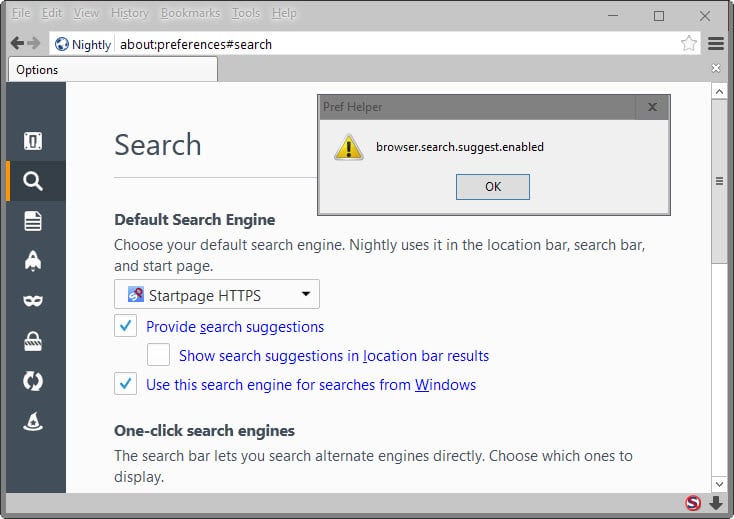Open the Privacy preferences mask icon
Screen dimensions: 734x519
pos(33,301)
